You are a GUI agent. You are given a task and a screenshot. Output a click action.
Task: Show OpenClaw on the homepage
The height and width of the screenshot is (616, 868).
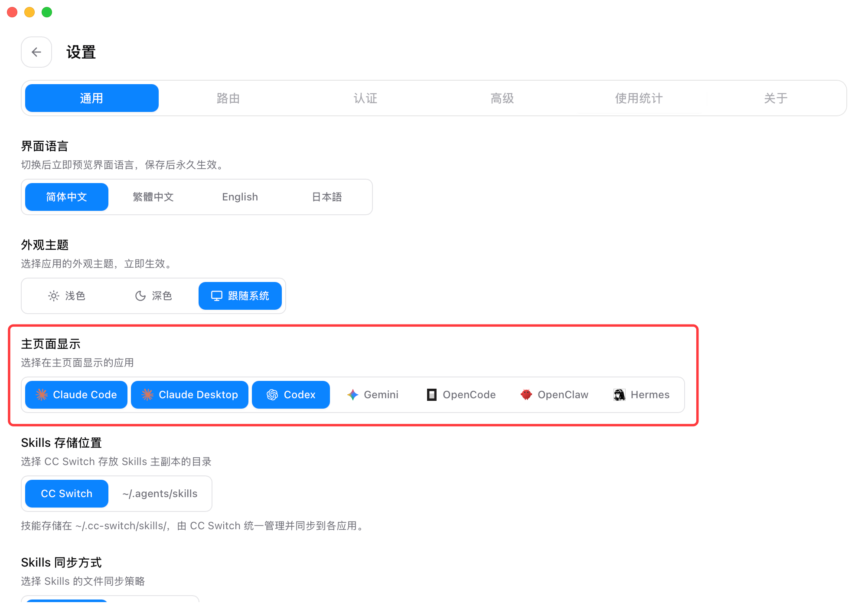pos(555,395)
